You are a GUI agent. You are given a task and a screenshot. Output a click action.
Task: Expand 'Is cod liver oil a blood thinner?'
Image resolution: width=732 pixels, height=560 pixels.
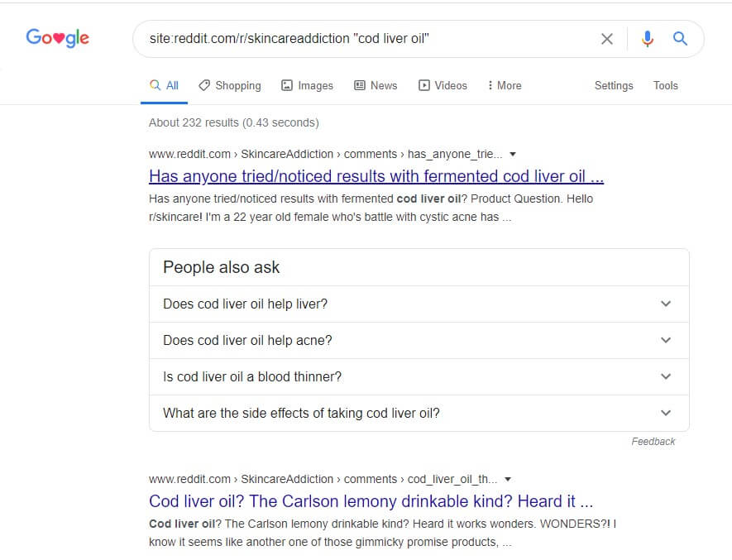point(419,377)
